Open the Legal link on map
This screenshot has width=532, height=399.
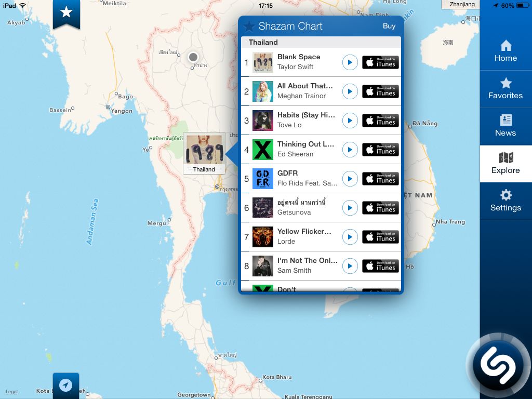11,392
